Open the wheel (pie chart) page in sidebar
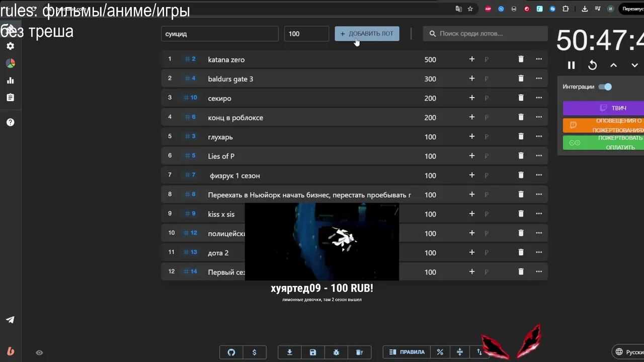 click(x=10, y=63)
